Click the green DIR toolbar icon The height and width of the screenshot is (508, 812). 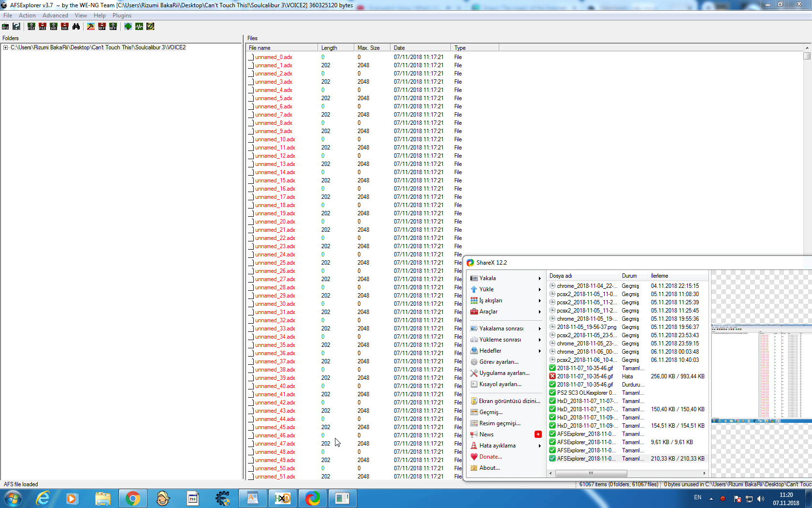[54, 27]
